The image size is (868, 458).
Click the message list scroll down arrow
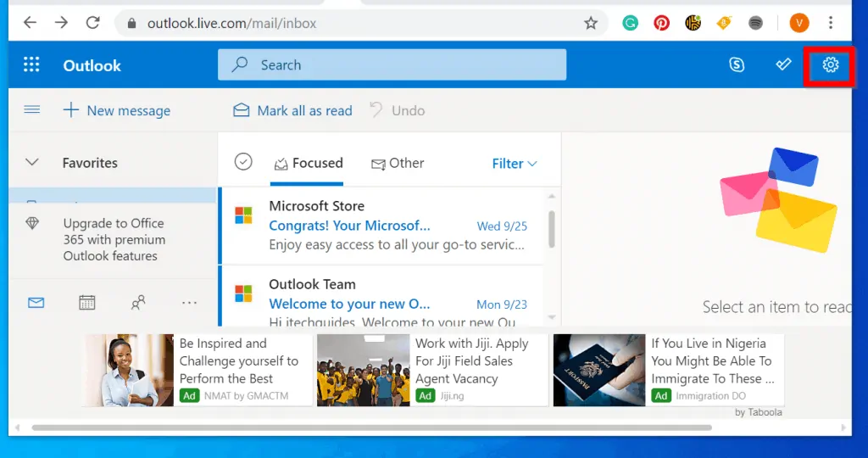(551, 317)
